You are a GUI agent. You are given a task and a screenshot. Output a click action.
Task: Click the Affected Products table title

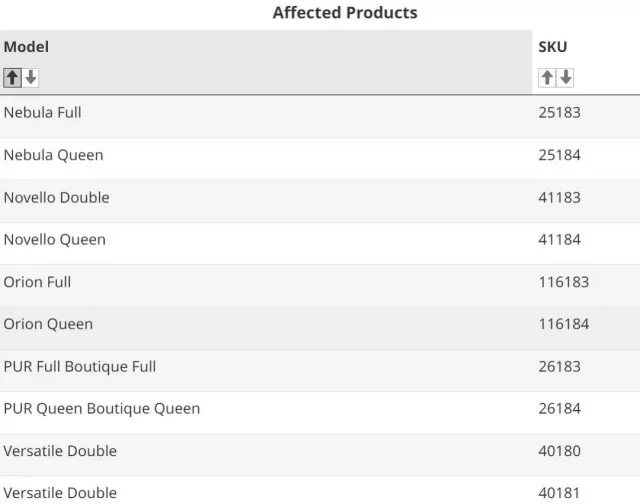345,13
